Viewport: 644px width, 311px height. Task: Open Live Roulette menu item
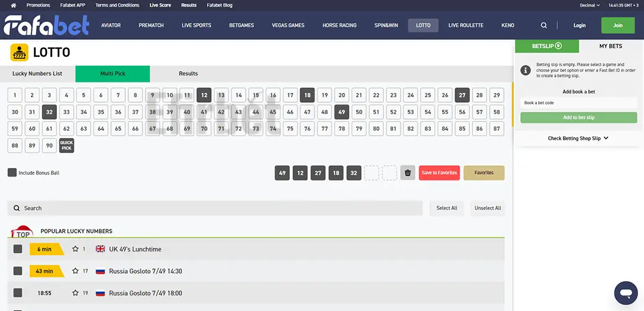pos(466,25)
